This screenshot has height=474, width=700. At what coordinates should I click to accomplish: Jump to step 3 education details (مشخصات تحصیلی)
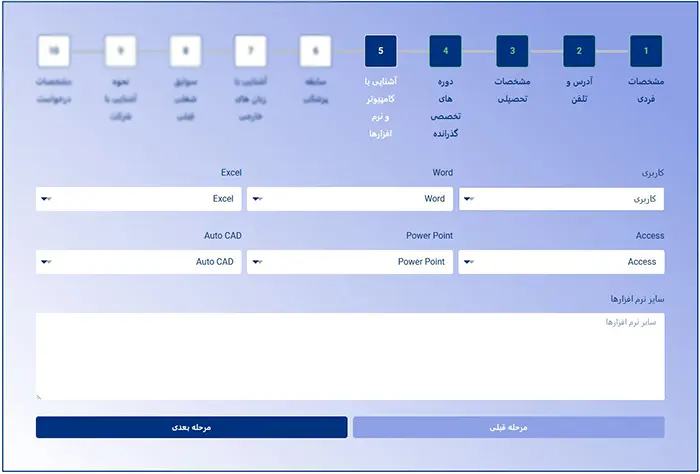512,50
